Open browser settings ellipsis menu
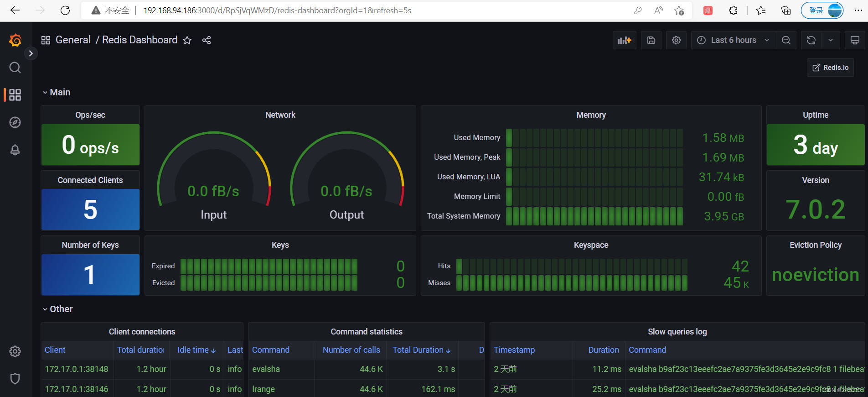Viewport: 868px width, 397px height. click(x=858, y=10)
